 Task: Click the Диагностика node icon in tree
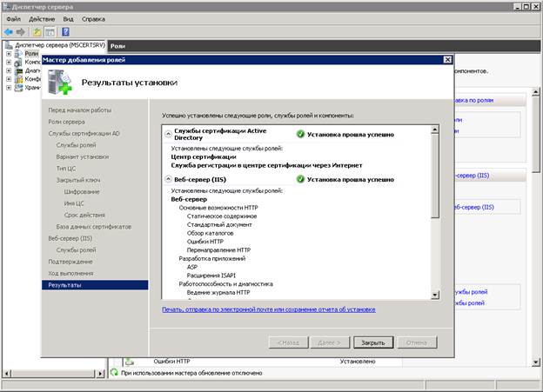(x=18, y=70)
